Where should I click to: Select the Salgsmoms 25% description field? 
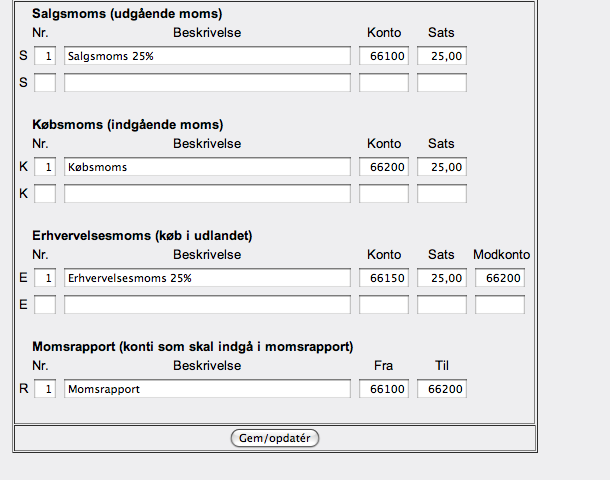(207, 56)
